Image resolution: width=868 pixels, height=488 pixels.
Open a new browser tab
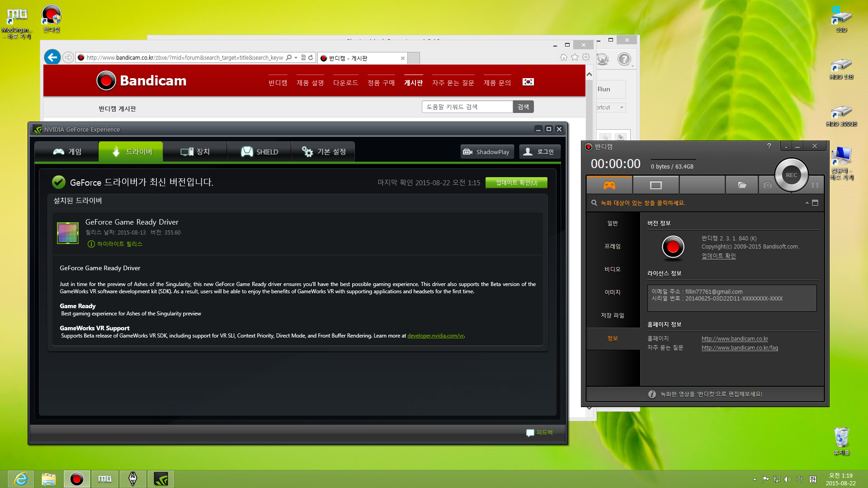pos(414,58)
